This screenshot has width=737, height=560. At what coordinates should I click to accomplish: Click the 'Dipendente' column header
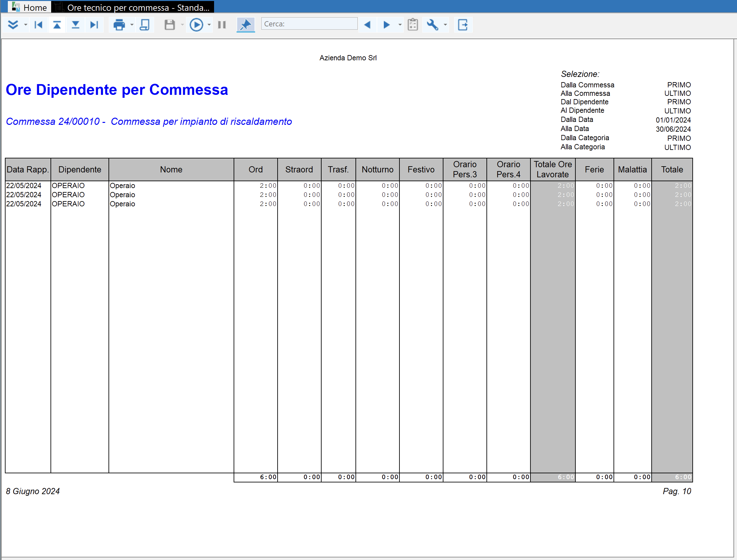(x=79, y=170)
